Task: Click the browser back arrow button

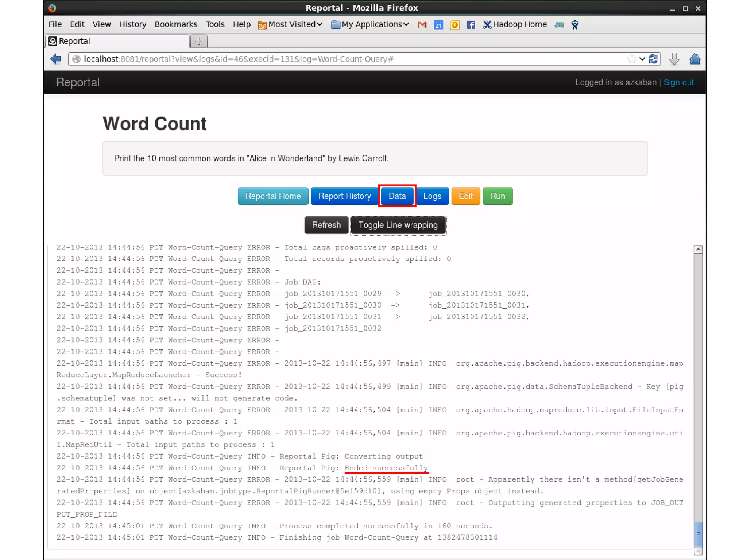Action: coord(56,59)
